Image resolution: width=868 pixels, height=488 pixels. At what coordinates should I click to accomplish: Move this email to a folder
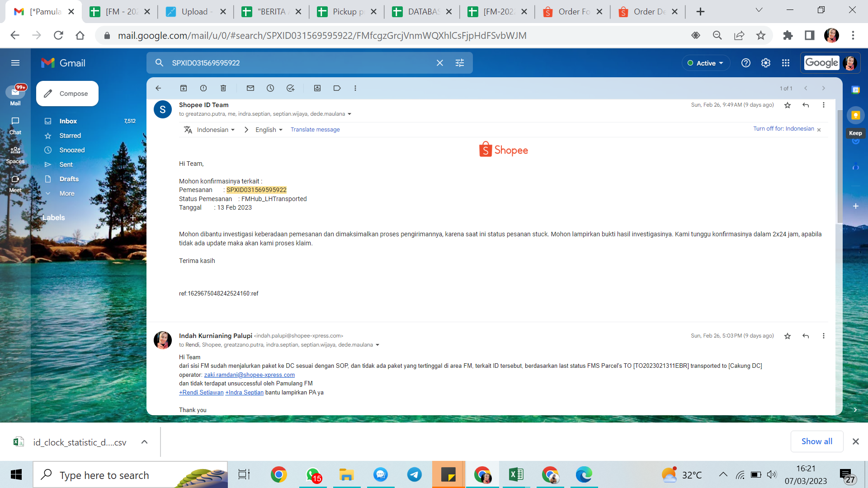coord(317,88)
